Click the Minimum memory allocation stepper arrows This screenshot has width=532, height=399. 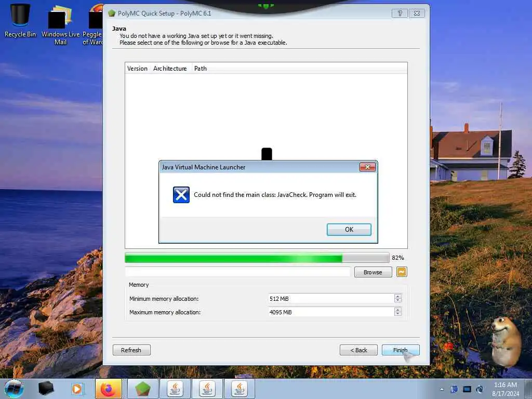[397, 299]
